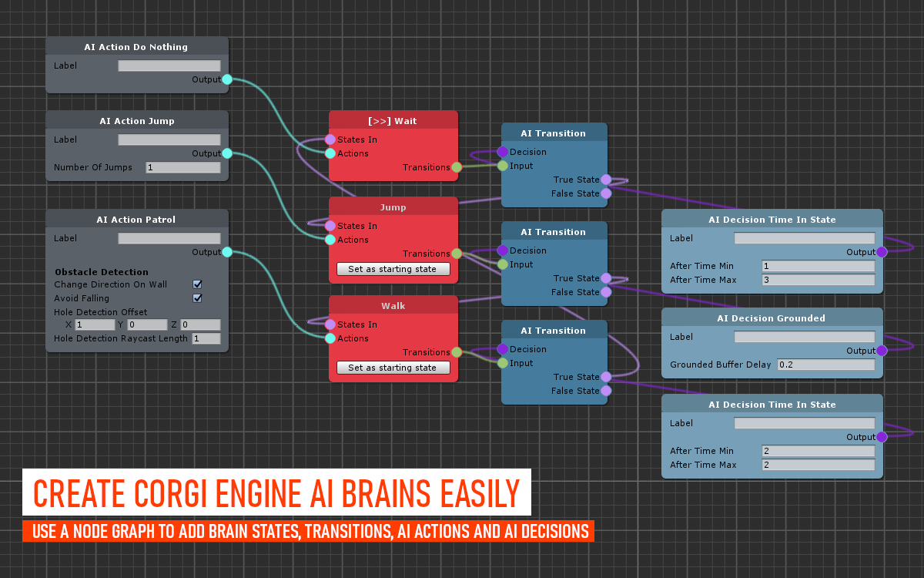
Task: Click Set as starting state on the Jump node
Action: pos(393,269)
